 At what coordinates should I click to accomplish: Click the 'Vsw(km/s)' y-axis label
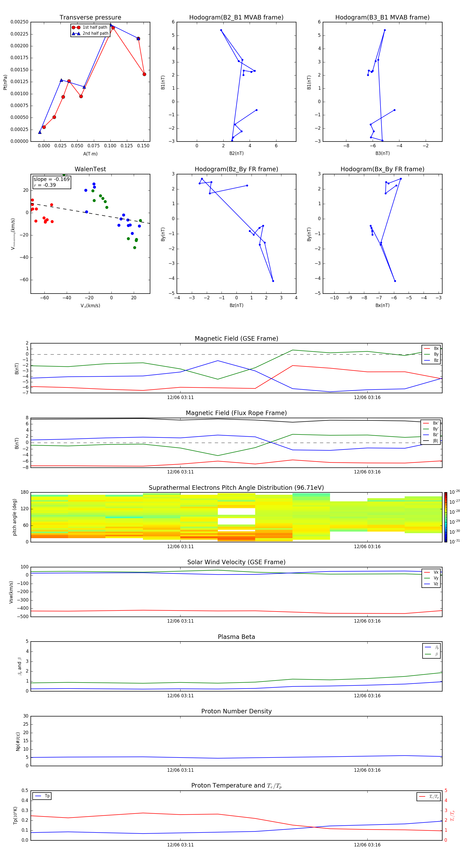click(11, 592)
